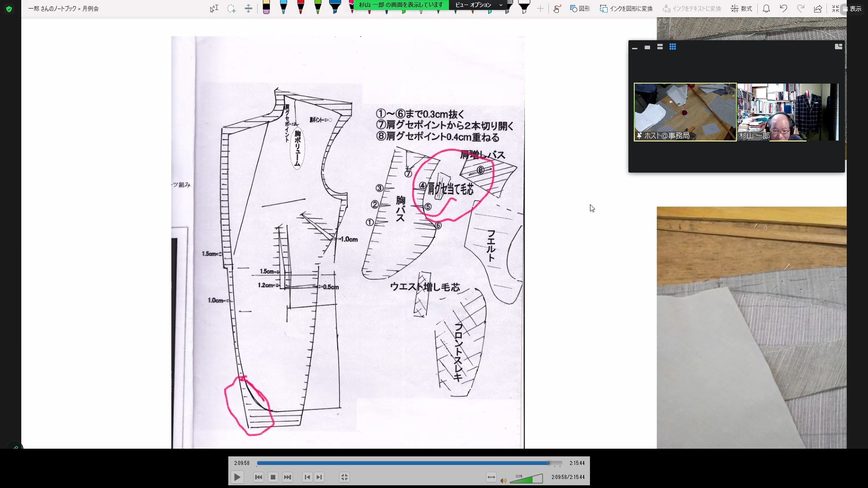Switch video panel to single speaker view
868x488 pixels.
[x=647, y=47]
